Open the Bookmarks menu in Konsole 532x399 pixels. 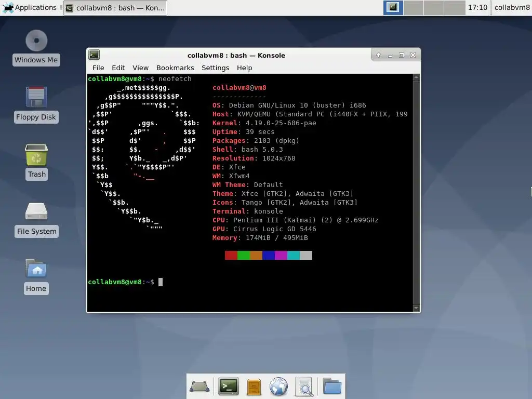(x=175, y=68)
